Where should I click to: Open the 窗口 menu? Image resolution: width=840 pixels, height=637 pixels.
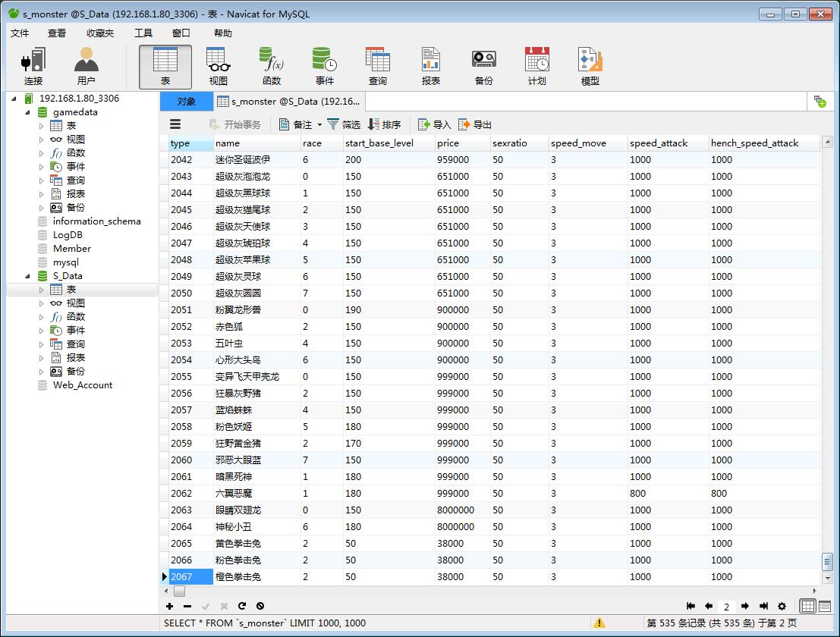click(x=181, y=33)
